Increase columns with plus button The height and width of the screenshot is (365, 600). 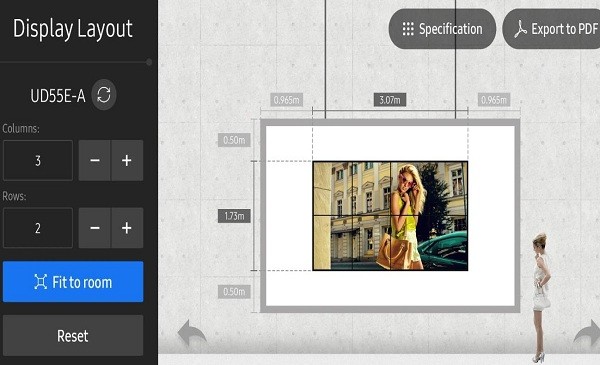click(127, 160)
